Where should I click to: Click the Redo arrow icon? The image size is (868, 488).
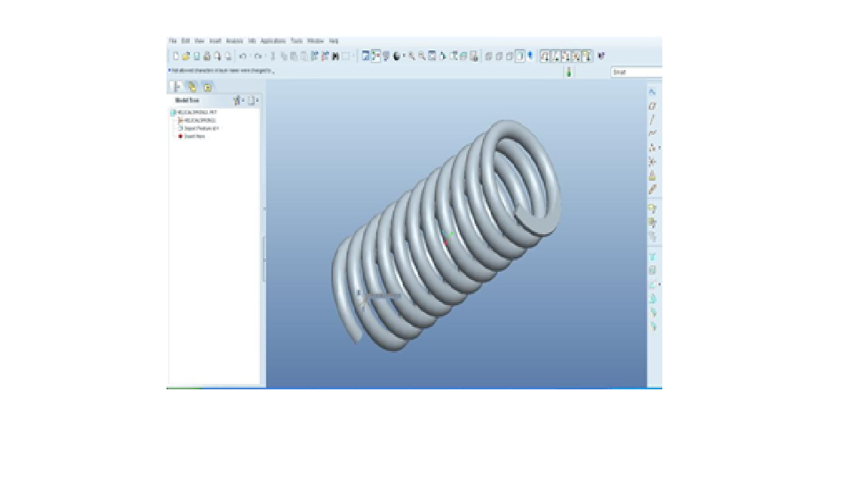click(x=258, y=56)
